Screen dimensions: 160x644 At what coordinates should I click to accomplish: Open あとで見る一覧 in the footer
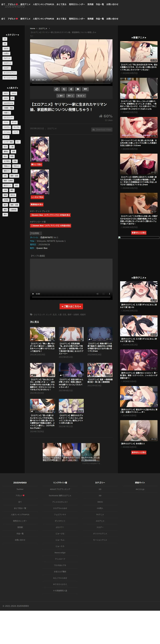(x=20, y=508)
